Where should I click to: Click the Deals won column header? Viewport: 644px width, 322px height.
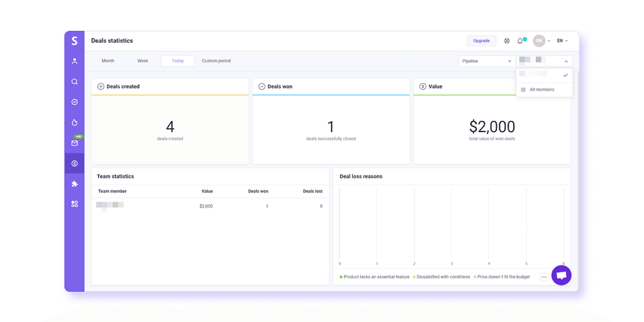[x=258, y=191]
